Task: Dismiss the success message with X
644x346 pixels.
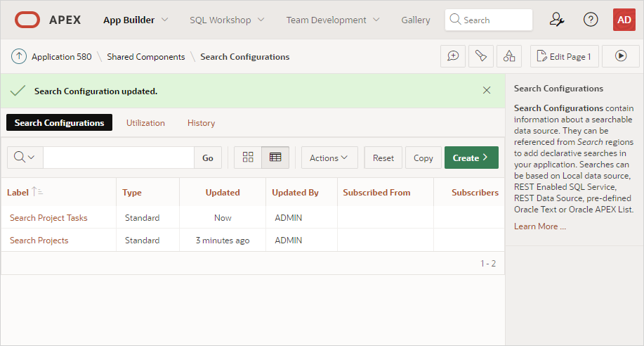Action: click(487, 91)
